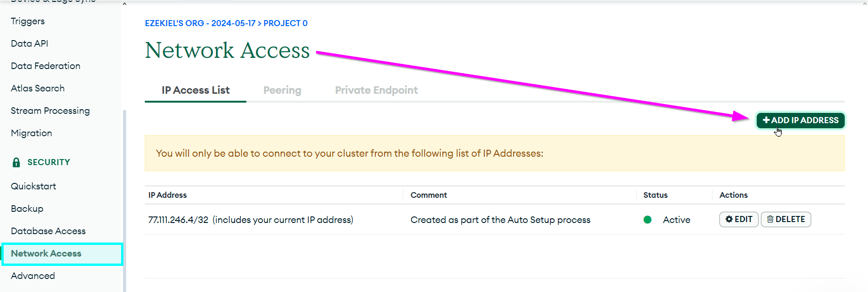Open Triggers in the sidebar
This screenshot has height=292, width=868.
point(28,21)
